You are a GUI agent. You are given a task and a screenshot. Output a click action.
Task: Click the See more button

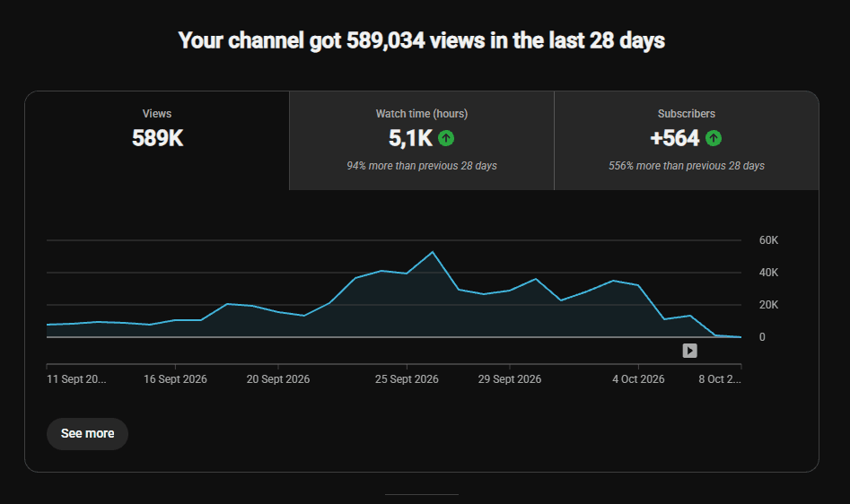87,434
